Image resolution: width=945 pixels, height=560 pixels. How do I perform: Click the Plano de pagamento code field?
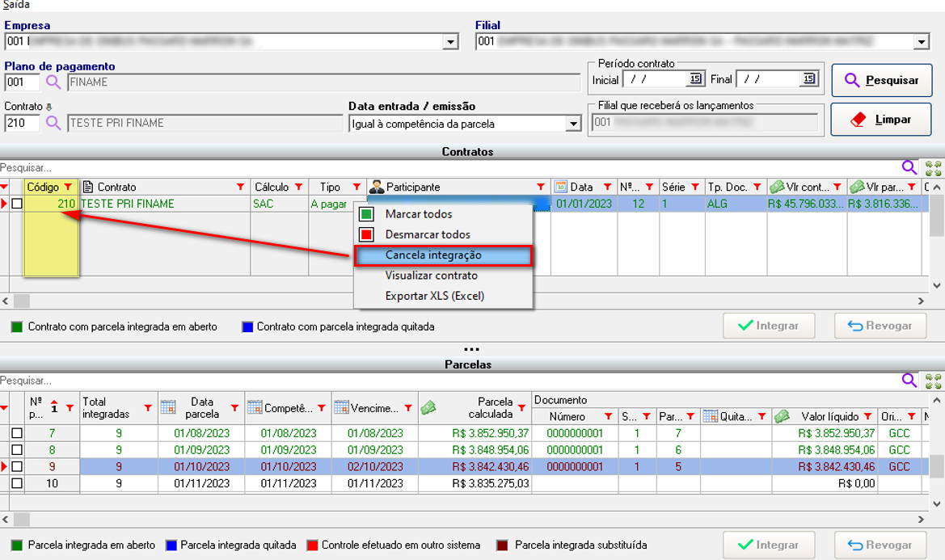[x=23, y=82]
